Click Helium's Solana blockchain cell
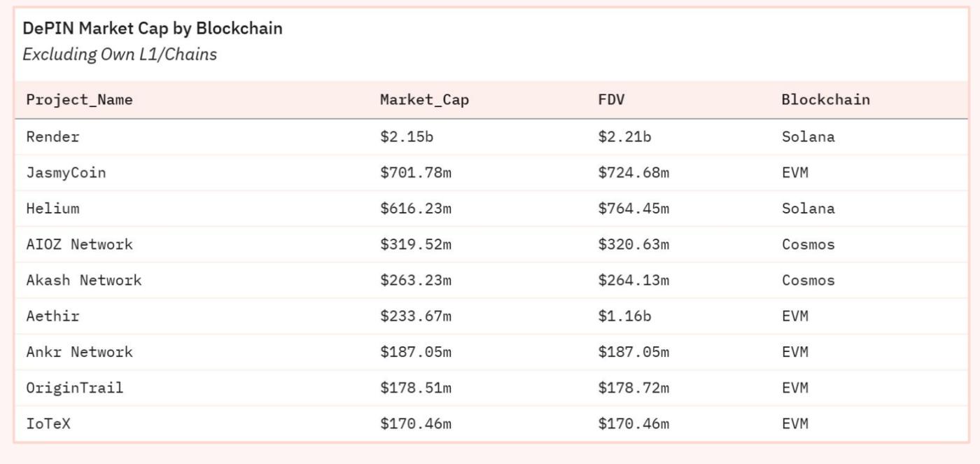 pos(808,209)
